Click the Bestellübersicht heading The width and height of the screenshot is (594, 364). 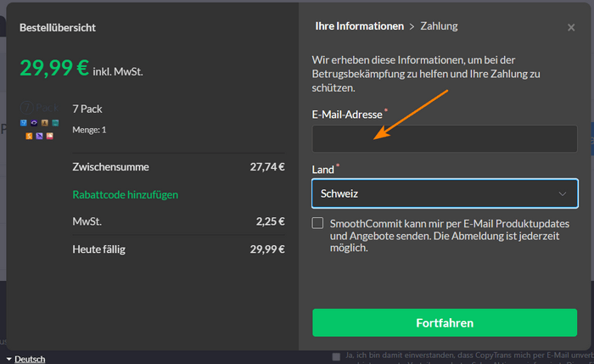58,28
